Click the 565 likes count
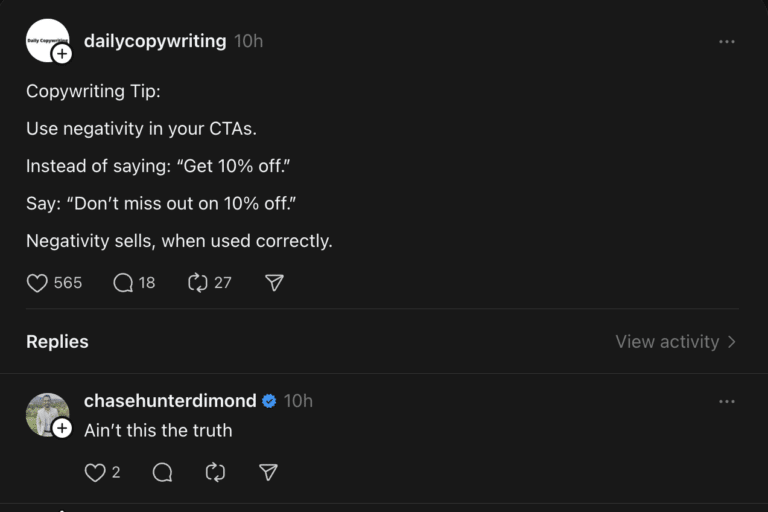Viewport: 768px width, 512px height. [68, 283]
